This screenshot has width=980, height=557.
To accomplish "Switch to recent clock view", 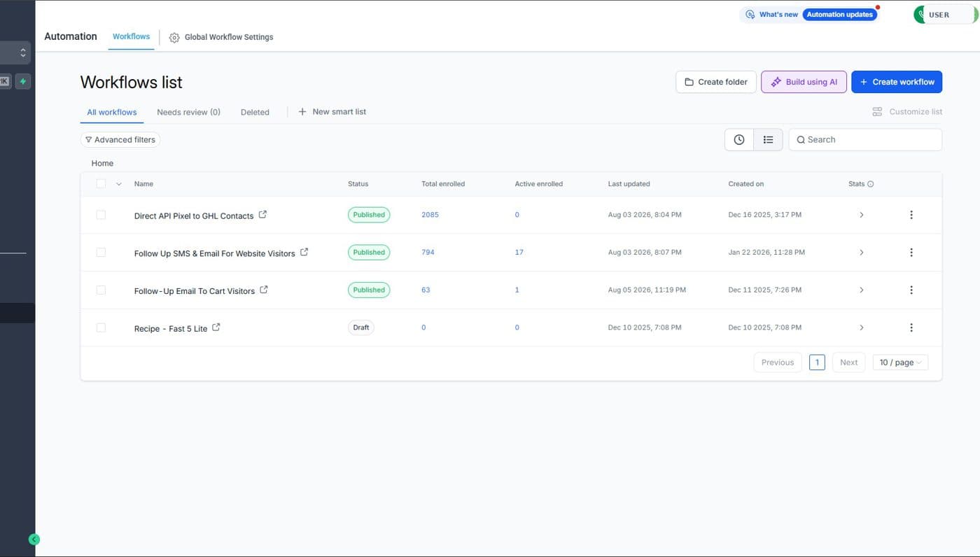I will (x=739, y=140).
